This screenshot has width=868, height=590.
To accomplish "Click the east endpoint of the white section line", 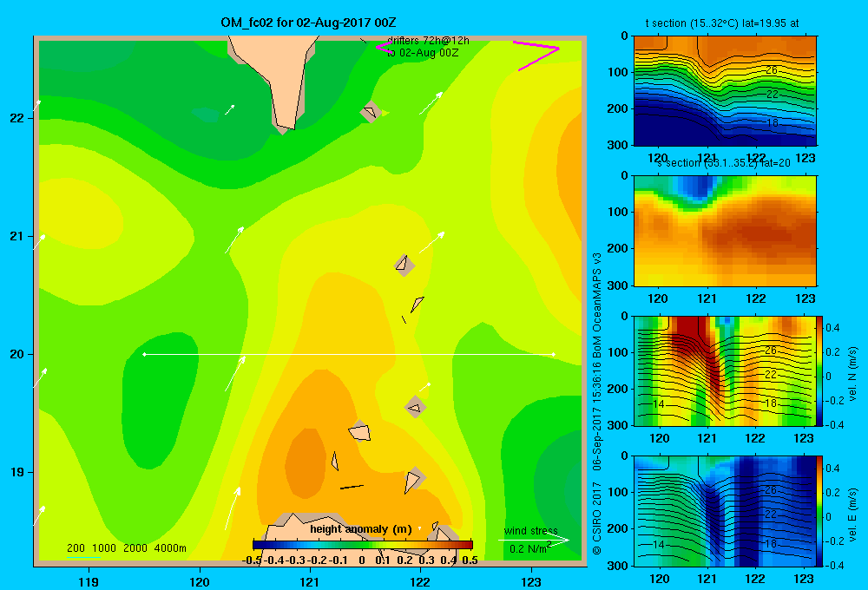I will point(554,354).
